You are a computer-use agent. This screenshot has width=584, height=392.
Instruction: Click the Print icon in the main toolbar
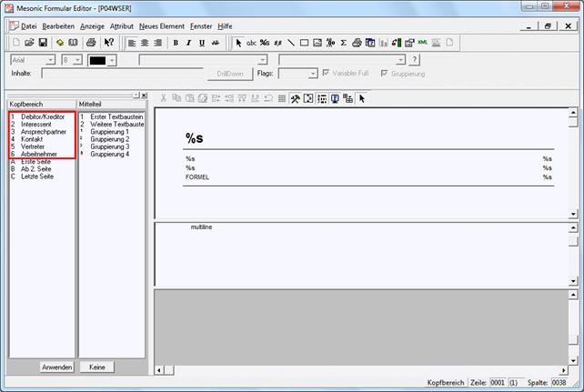pos(89,43)
